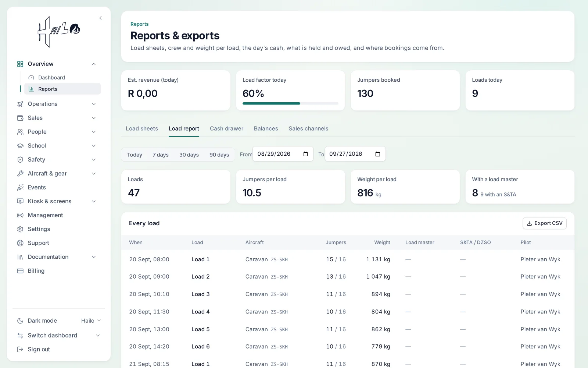
Task: Select the 90 days range
Action: (219, 155)
